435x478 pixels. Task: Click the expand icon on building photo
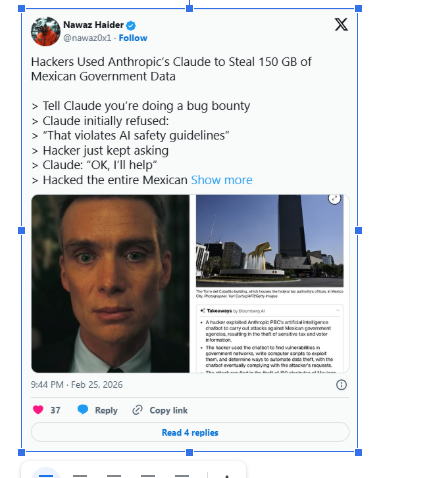(x=334, y=199)
